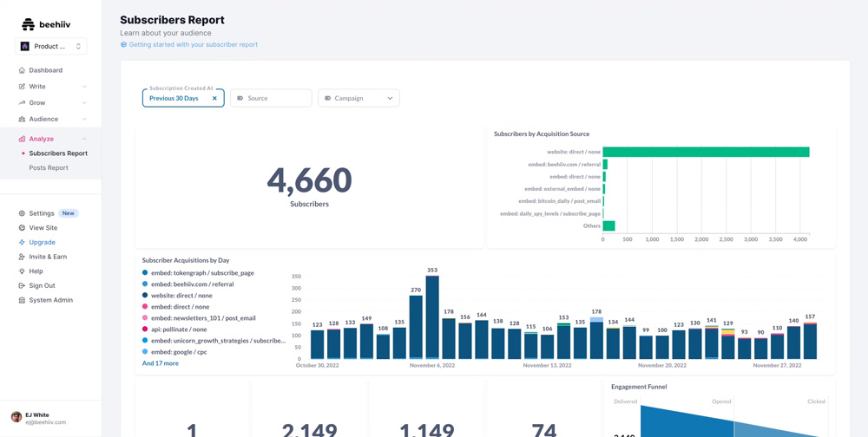The width and height of the screenshot is (868, 437).
Task: Toggle api: pollinate / none legend series
Action: (178, 329)
